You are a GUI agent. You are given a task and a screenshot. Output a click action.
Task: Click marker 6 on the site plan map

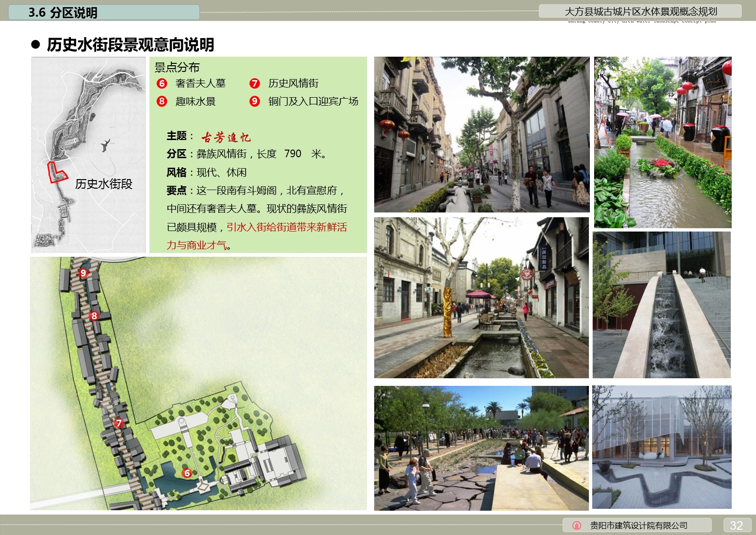(x=187, y=473)
